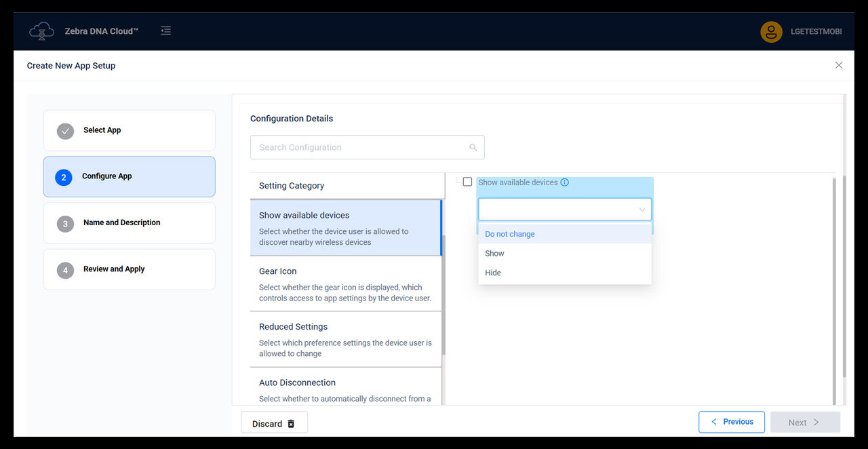The height and width of the screenshot is (449, 868).
Task: Click the number 4 circle on Review and Apply
Action: click(65, 269)
